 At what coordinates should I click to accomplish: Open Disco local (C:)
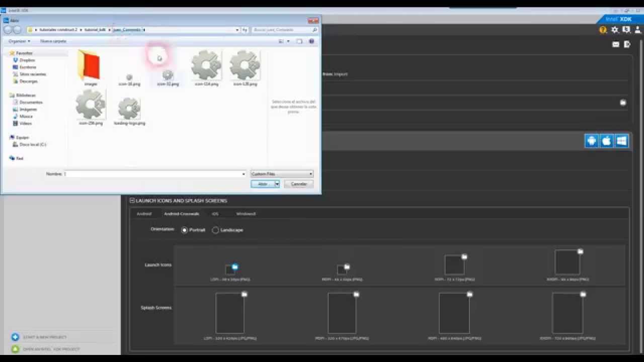[x=33, y=144]
